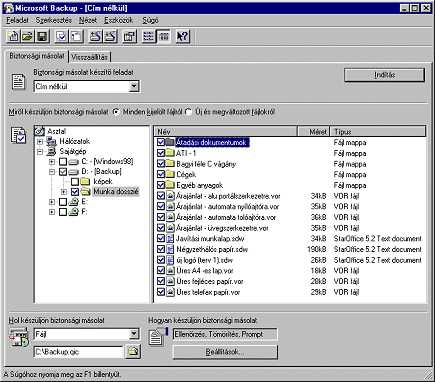Screen dimensions: 435x382
Task: Click the Hálózatok network icon in tree
Action: [x=52, y=141]
